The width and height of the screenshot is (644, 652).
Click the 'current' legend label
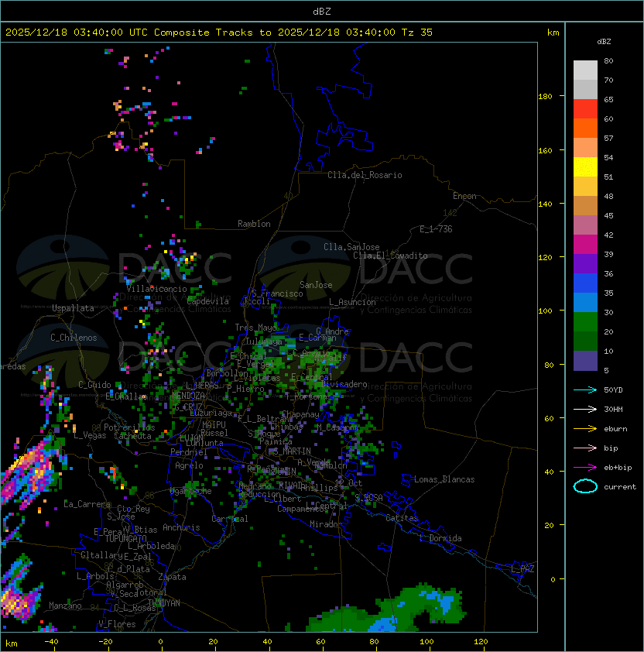(620, 487)
